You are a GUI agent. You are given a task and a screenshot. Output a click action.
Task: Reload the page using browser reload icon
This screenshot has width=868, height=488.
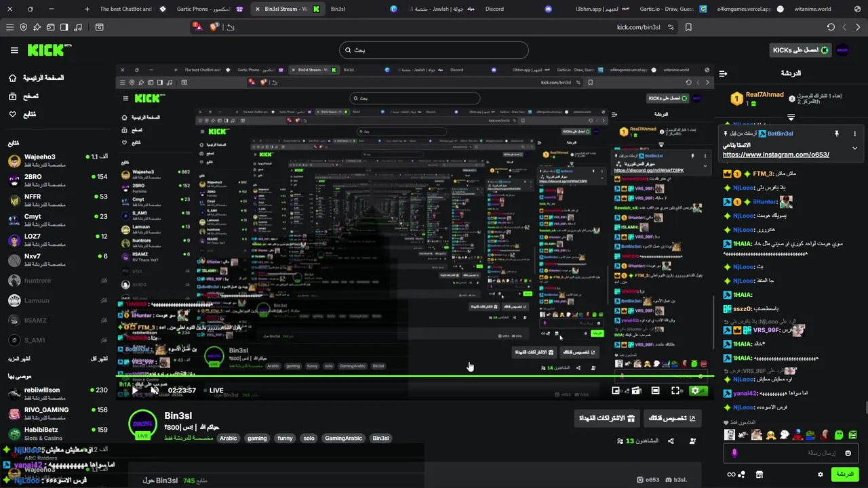tap(831, 27)
